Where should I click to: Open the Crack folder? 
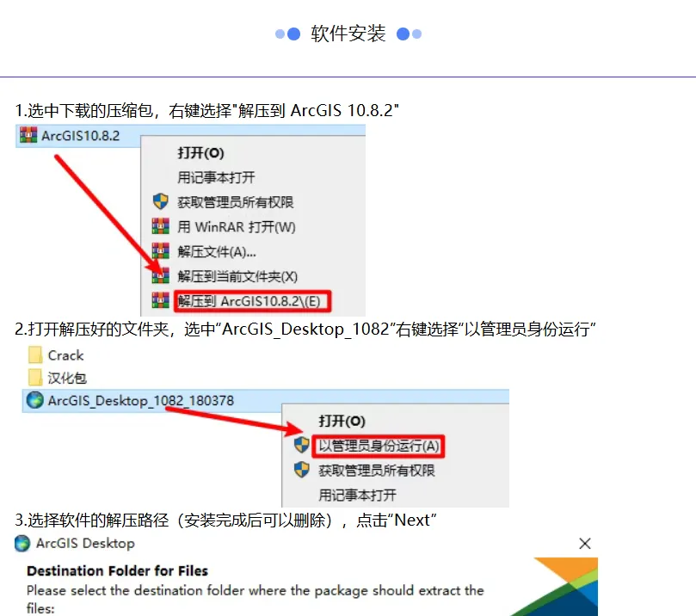pos(65,355)
